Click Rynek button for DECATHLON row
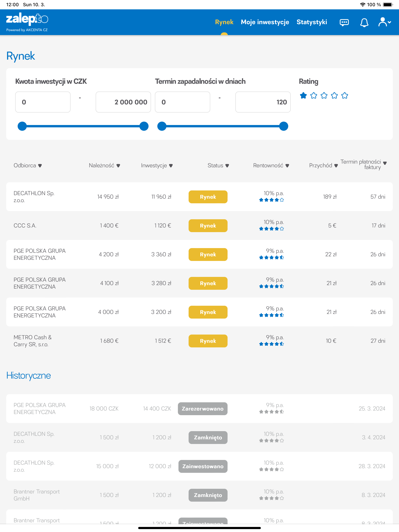Viewport: 399px width, 532px height. click(208, 197)
